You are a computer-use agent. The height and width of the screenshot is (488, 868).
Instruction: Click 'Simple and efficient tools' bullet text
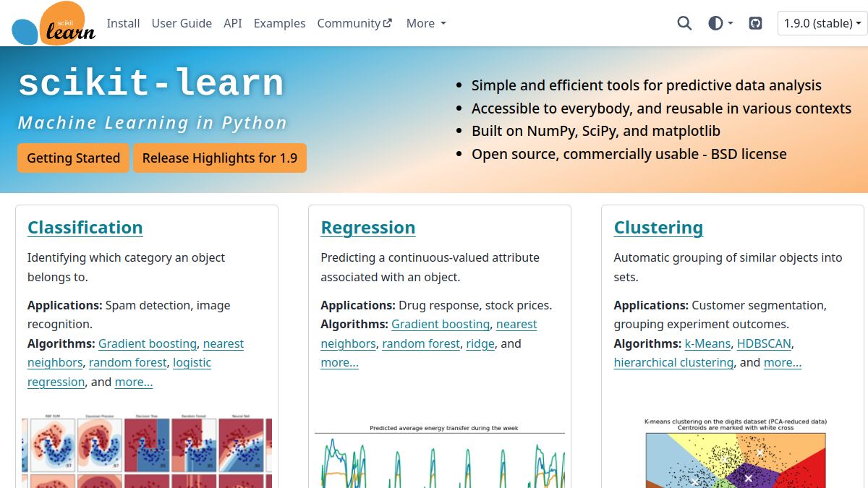[647, 85]
